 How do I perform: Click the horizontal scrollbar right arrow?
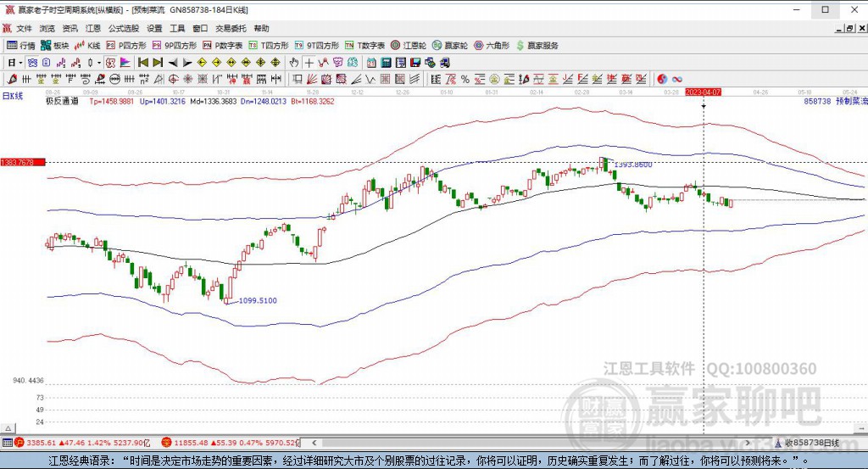[748, 443]
